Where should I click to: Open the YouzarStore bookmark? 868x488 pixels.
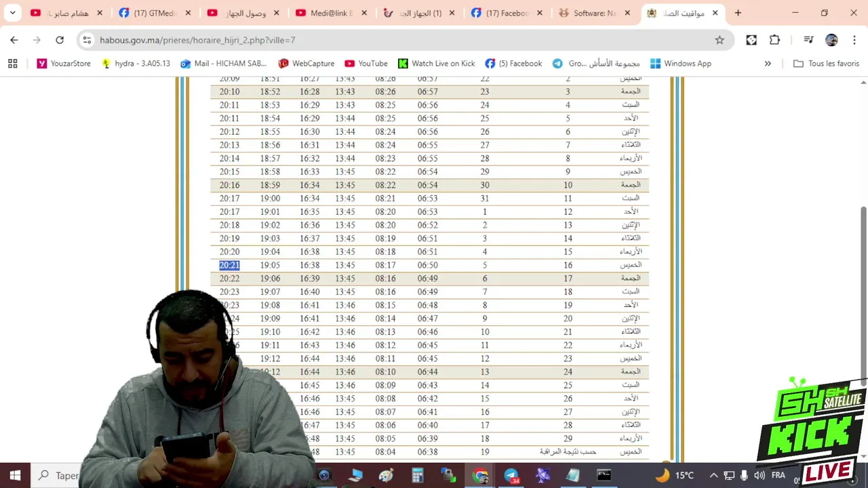(64, 63)
